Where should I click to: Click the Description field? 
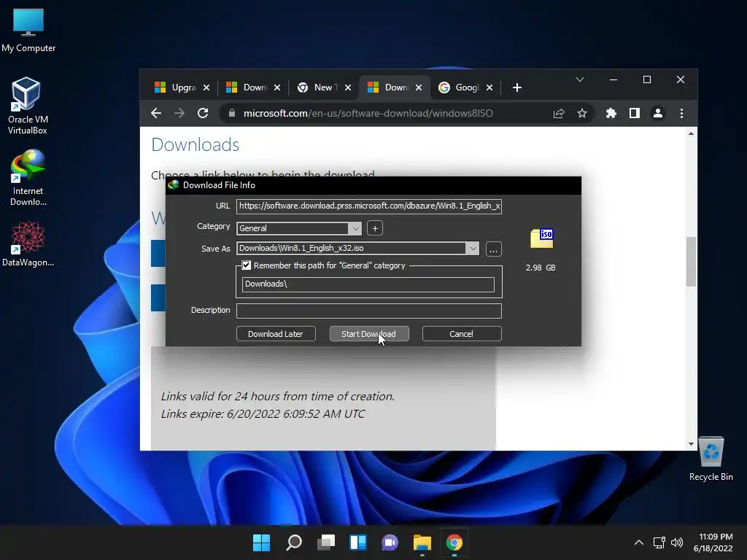368,311
